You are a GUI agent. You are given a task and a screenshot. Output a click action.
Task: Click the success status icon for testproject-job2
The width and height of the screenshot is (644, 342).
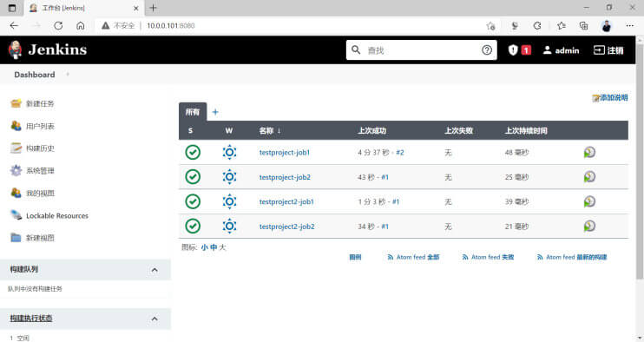pyautogui.click(x=193, y=177)
